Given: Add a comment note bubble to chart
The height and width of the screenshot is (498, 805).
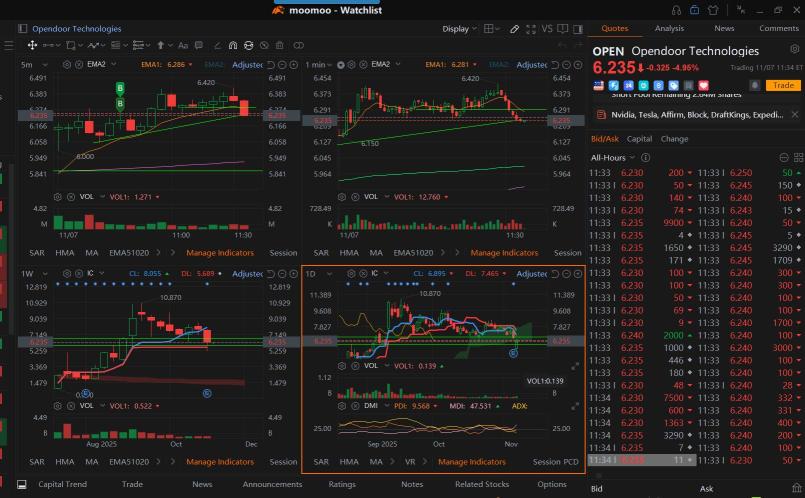Looking at the screenshot, I should (x=199, y=45).
